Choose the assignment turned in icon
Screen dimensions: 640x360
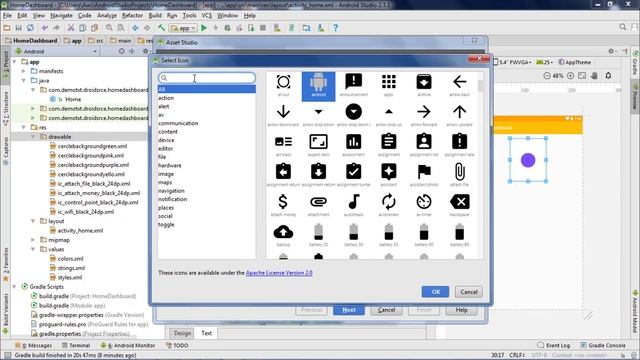(x=353, y=176)
